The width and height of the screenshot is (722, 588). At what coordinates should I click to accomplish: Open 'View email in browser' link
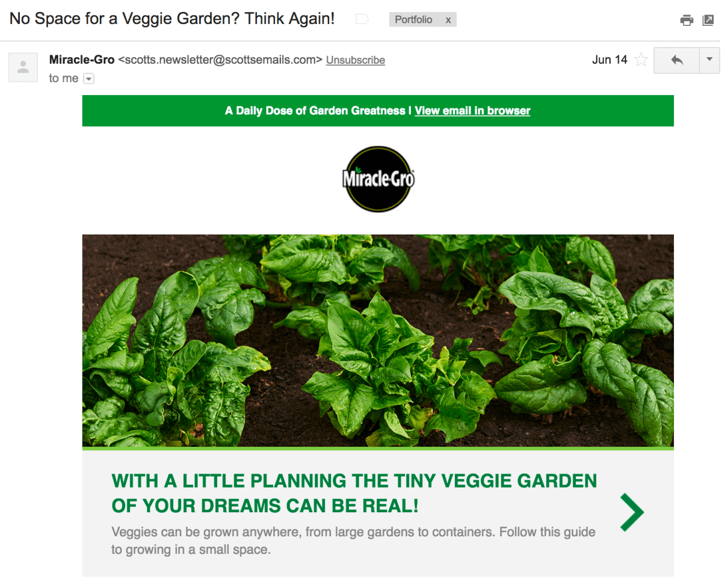click(x=472, y=111)
